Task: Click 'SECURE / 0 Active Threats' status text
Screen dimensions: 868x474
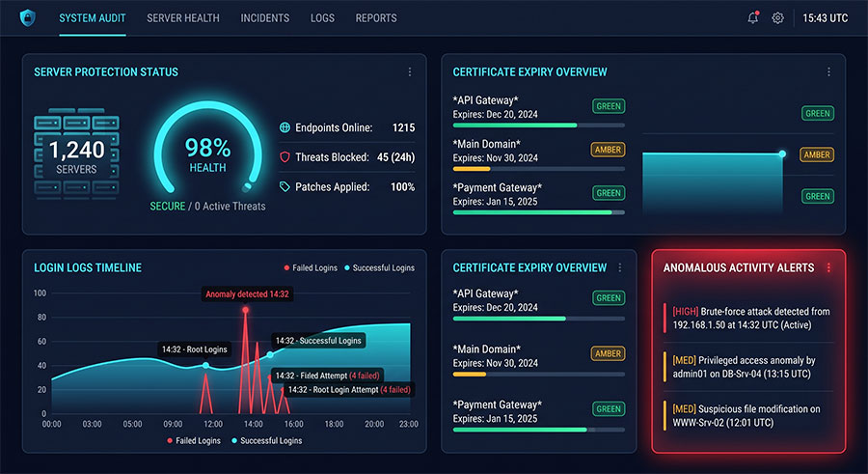Action: tap(207, 207)
